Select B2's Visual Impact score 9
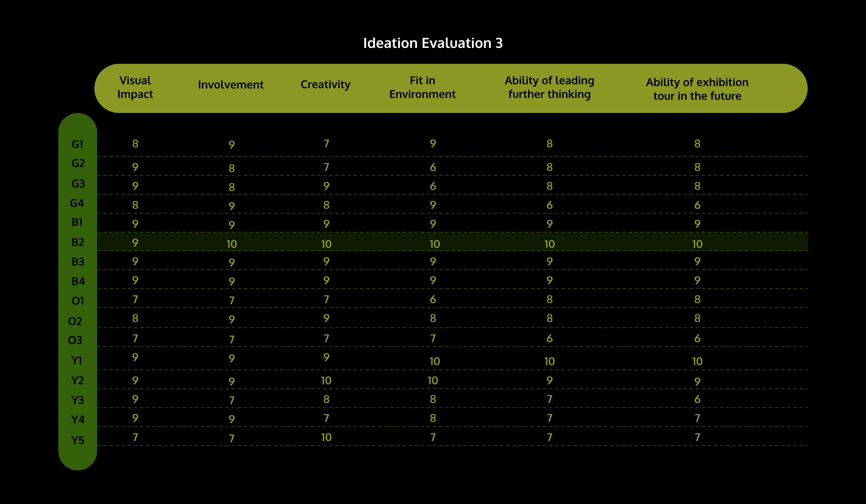The image size is (866, 504). point(135,243)
